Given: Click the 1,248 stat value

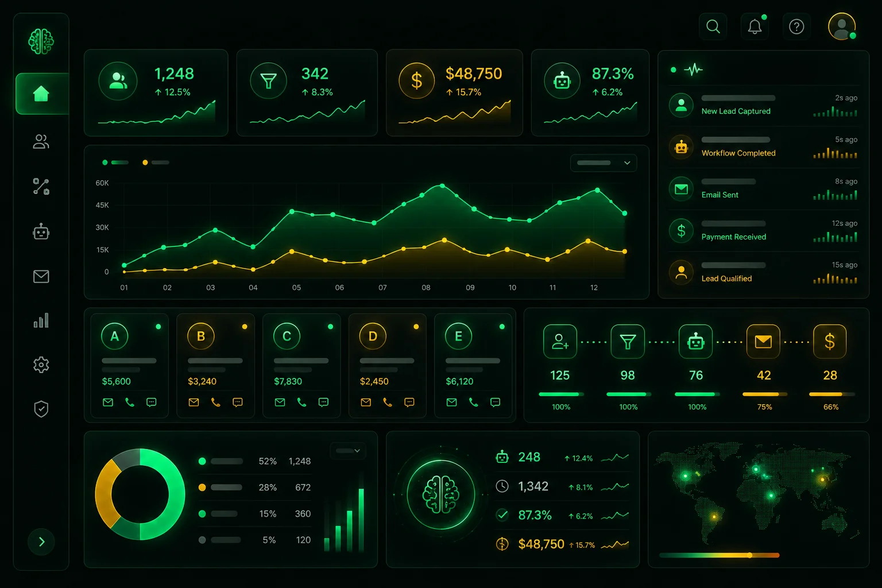Looking at the screenshot, I should [x=175, y=73].
